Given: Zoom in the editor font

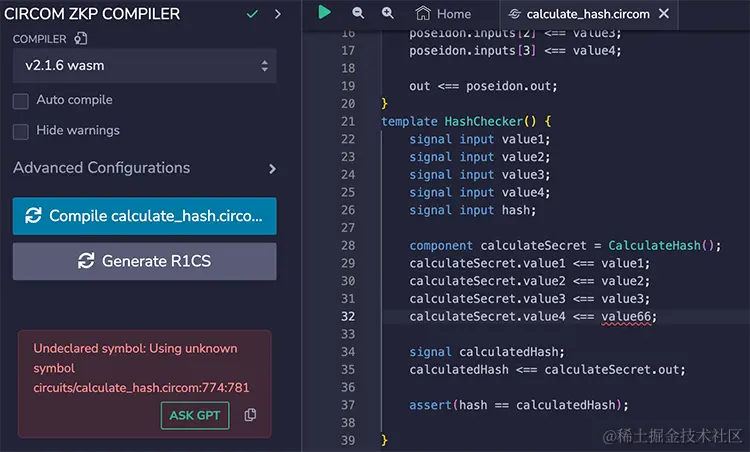Looking at the screenshot, I should click(387, 13).
